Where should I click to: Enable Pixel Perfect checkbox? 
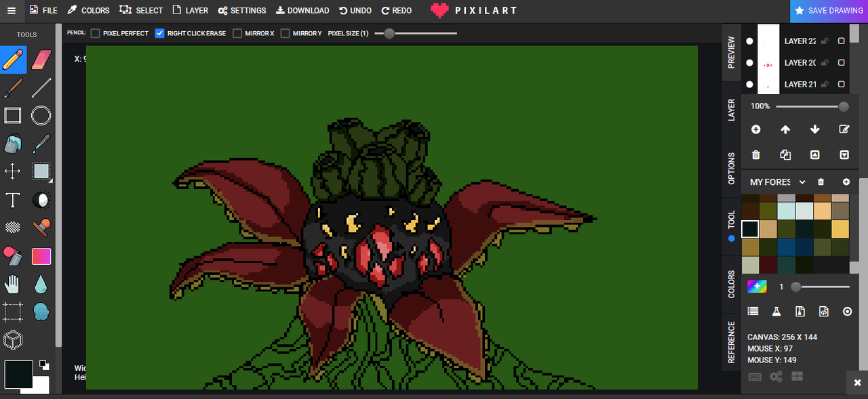click(x=96, y=33)
